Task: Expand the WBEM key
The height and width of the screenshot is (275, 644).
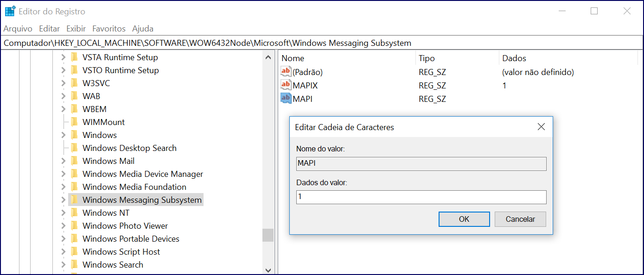Action: 64,109
